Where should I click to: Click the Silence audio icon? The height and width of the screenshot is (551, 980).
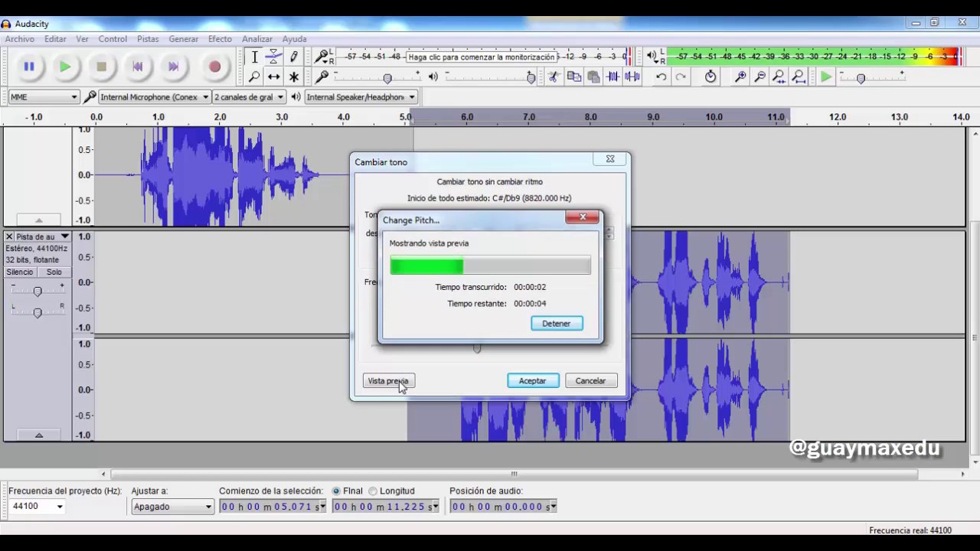(632, 77)
